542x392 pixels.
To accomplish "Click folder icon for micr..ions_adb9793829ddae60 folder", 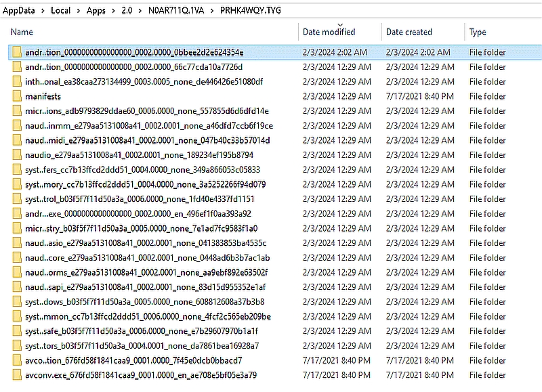I will 16,111.
